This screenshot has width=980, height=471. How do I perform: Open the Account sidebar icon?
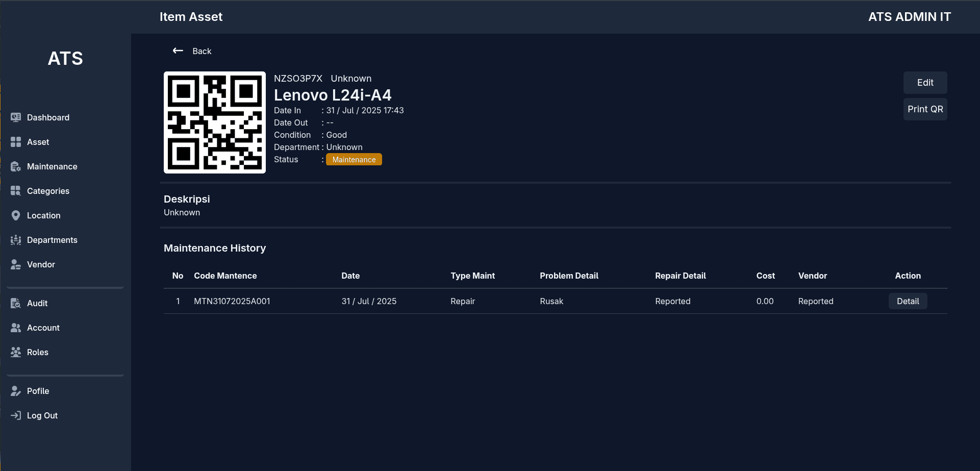[x=16, y=328]
